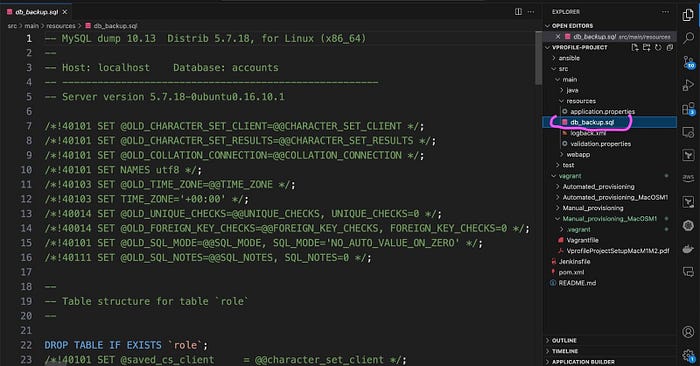This screenshot has width=700, height=366.
Task: Open Source Control view with badge
Action: coord(688,62)
